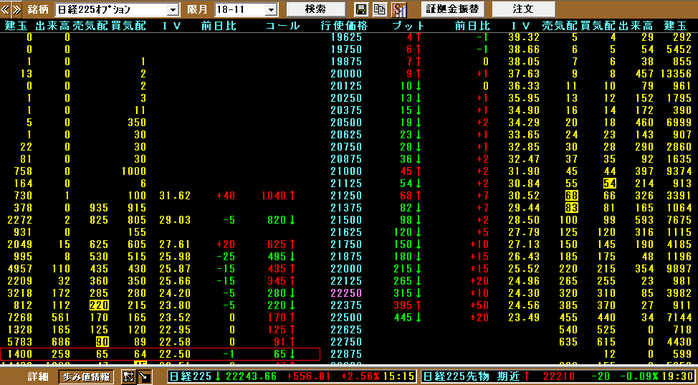Screen dimensions: 698x385
Task: Open the 限月 dropdown arrow showing 18-11
Action: click(x=271, y=9)
